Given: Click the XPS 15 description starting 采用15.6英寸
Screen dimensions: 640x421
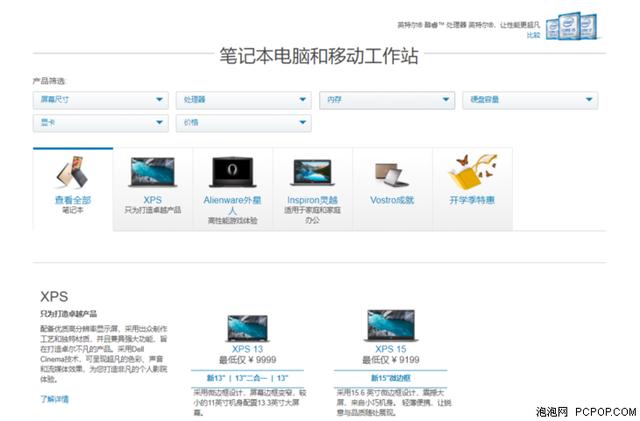Looking at the screenshot, I should coord(394,403).
